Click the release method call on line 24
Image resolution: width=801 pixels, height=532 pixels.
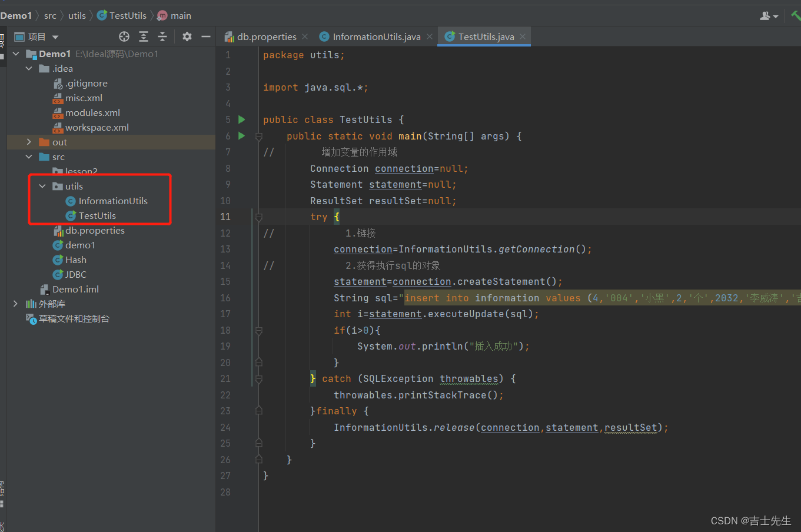[x=454, y=428]
